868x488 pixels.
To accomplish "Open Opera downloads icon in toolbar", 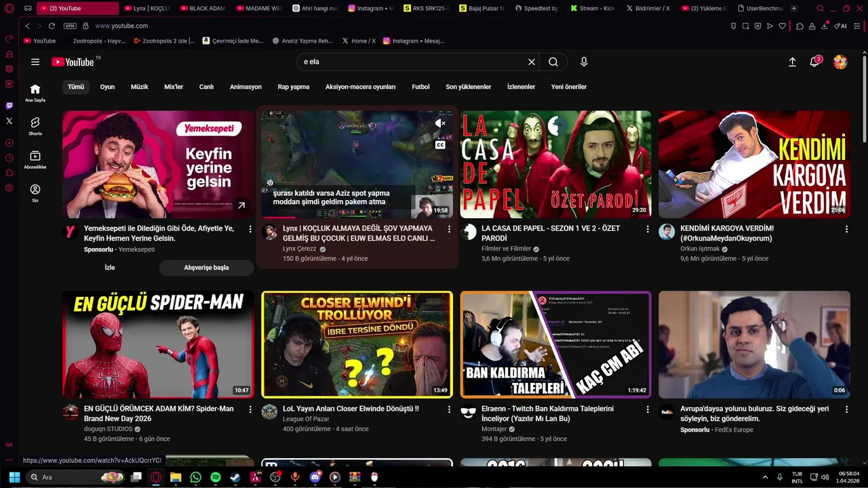I will (x=825, y=26).
